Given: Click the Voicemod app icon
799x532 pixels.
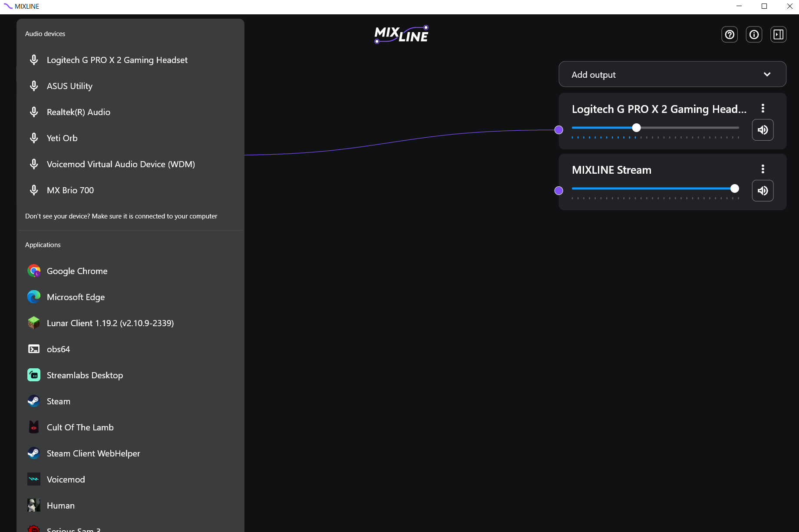Looking at the screenshot, I should click(x=34, y=479).
